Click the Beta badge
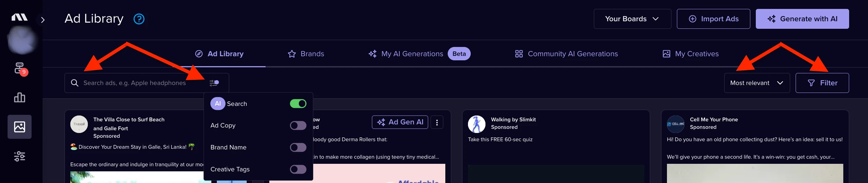 coord(459,54)
